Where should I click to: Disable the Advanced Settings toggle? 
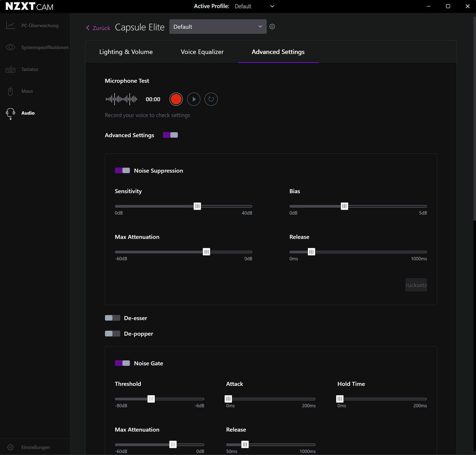click(x=170, y=135)
